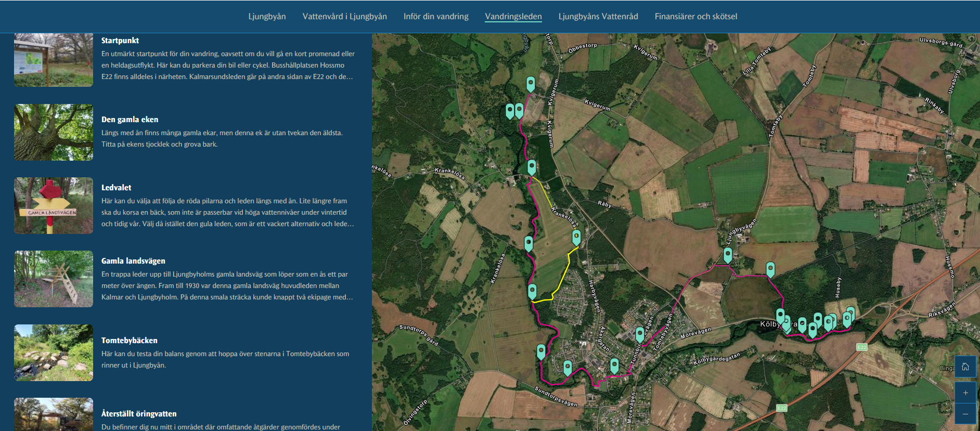Click the map home extent button
Viewport: 980px width, 431px height.
pos(965,367)
